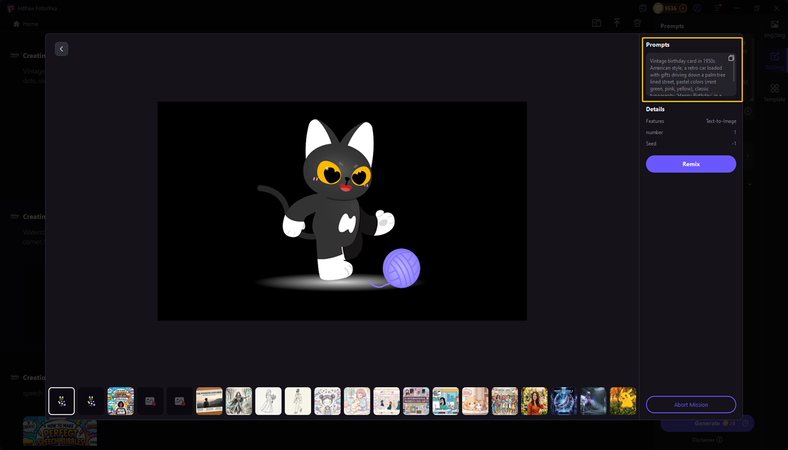Image resolution: width=788 pixels, height=450 pixels.
Task: Click the Perfect Speech Bubbles image in background
Action: click(60, 431)
